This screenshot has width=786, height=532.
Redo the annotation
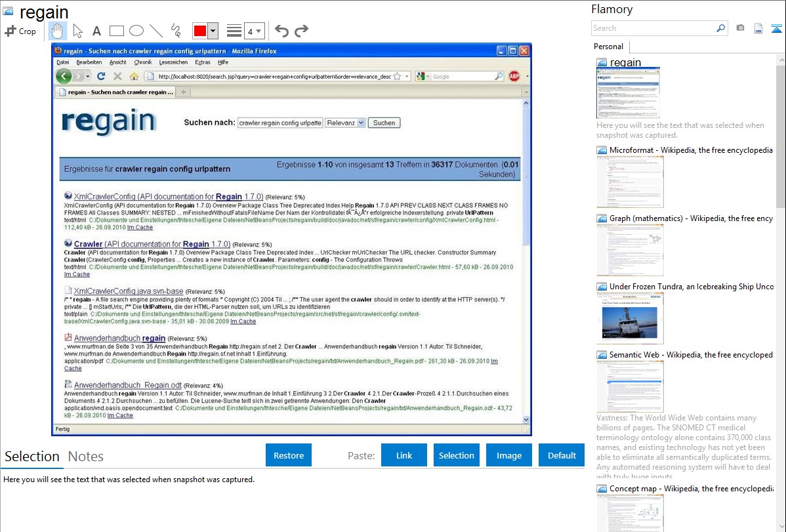coord(301,31)
